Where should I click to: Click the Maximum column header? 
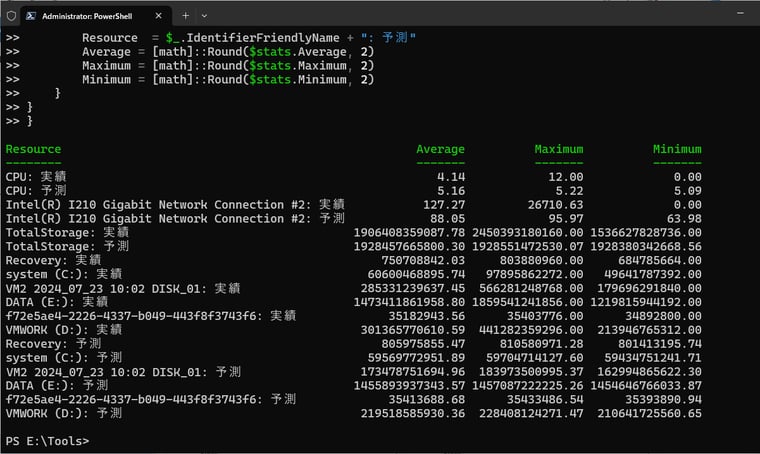click(559, 149)
